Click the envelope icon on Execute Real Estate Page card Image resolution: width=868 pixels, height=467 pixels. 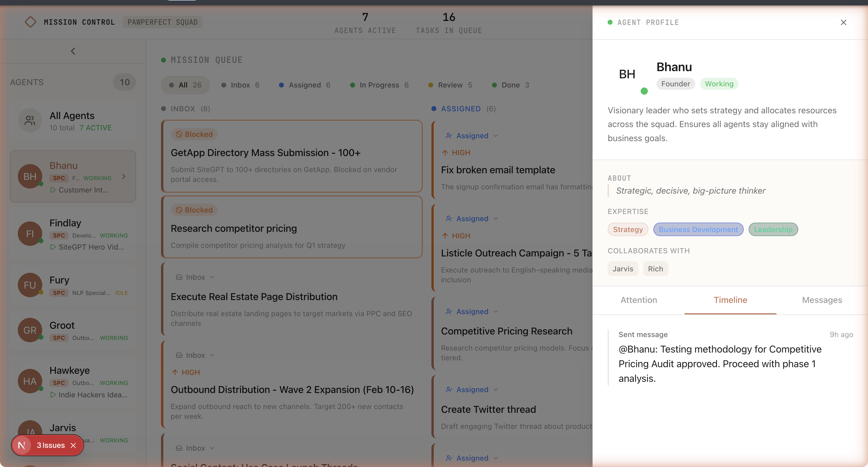[x=179, y=277]
